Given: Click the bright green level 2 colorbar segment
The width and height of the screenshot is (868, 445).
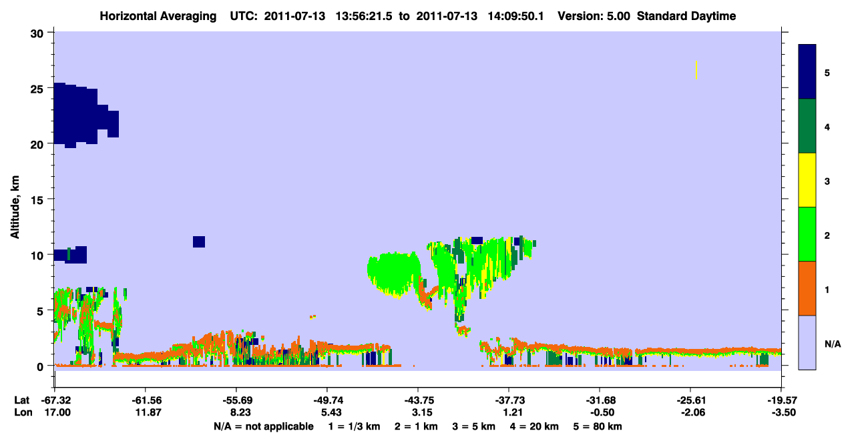Looking at the screenshot, I should tap(807, 234).
